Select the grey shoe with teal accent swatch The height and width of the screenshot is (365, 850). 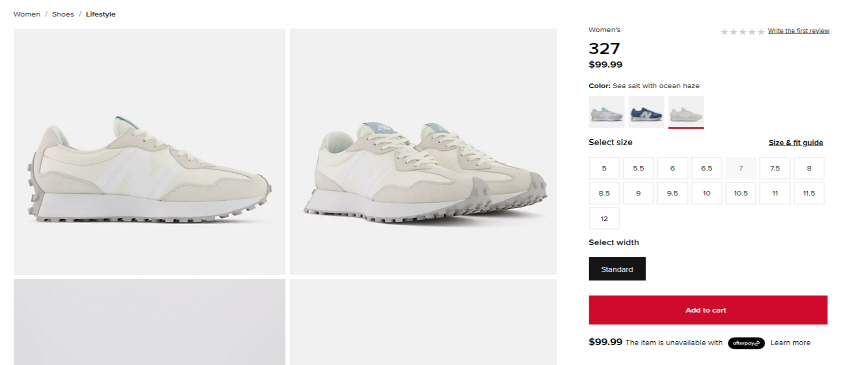pos(607,112)
